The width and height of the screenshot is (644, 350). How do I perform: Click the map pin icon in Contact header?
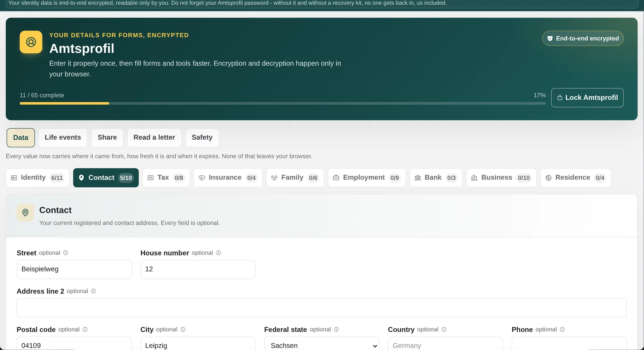pyautogui.click(x=25, y=213)
